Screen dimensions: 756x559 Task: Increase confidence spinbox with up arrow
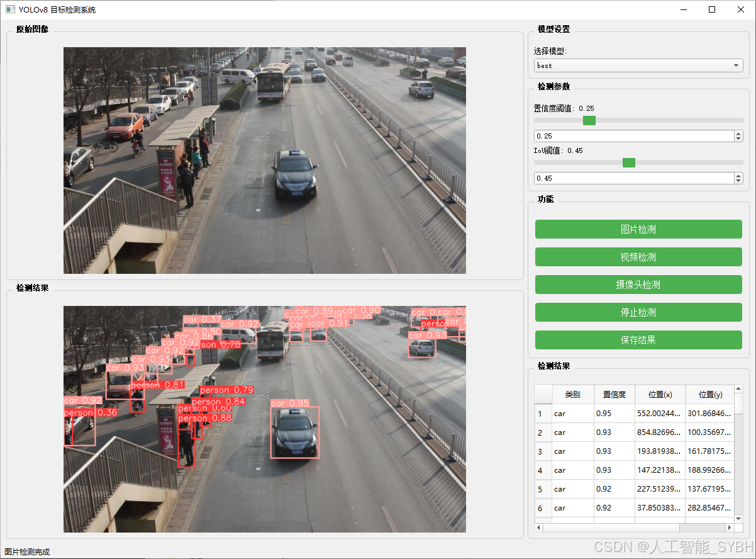(x=738, y=133)
